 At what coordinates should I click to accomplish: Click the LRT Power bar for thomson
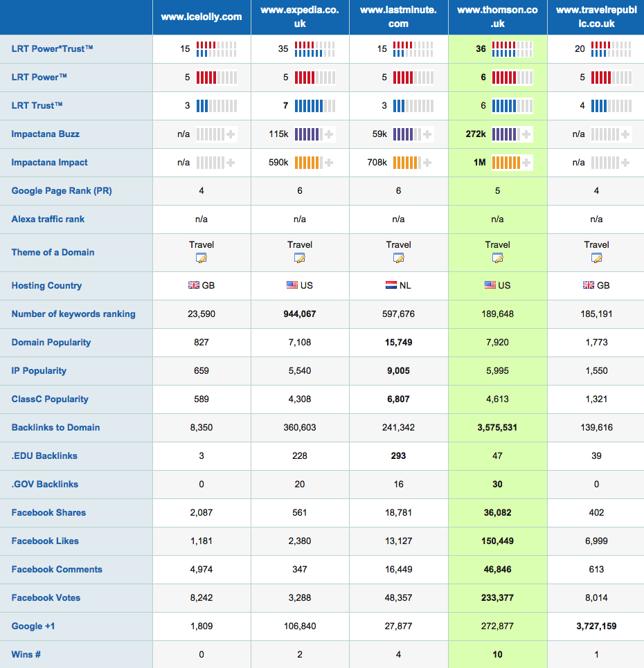point(512,77)
